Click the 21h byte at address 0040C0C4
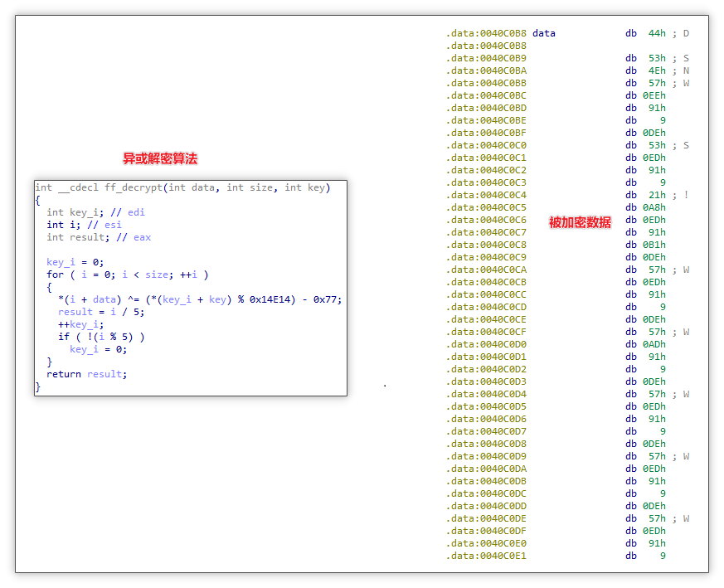724x588 pixels. (657, 195)
